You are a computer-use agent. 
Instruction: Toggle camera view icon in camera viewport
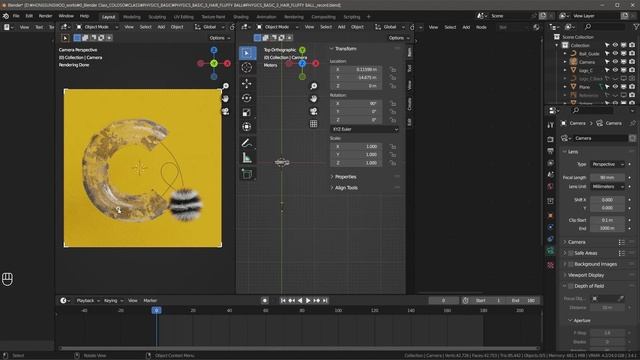point(225,111)
